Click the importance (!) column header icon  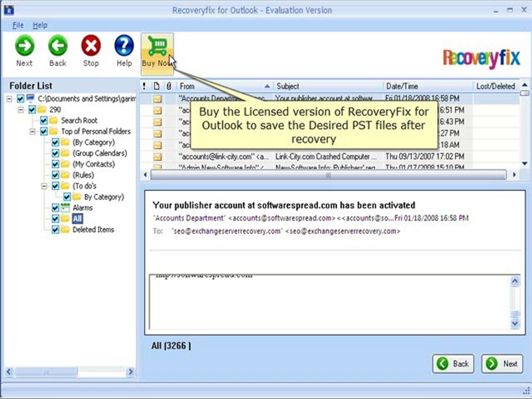145,86
